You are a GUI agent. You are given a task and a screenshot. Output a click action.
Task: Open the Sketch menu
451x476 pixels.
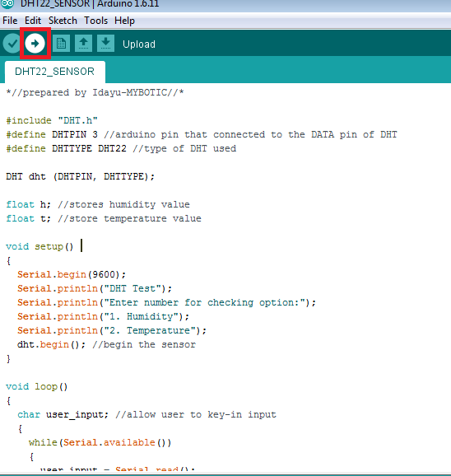63,21
